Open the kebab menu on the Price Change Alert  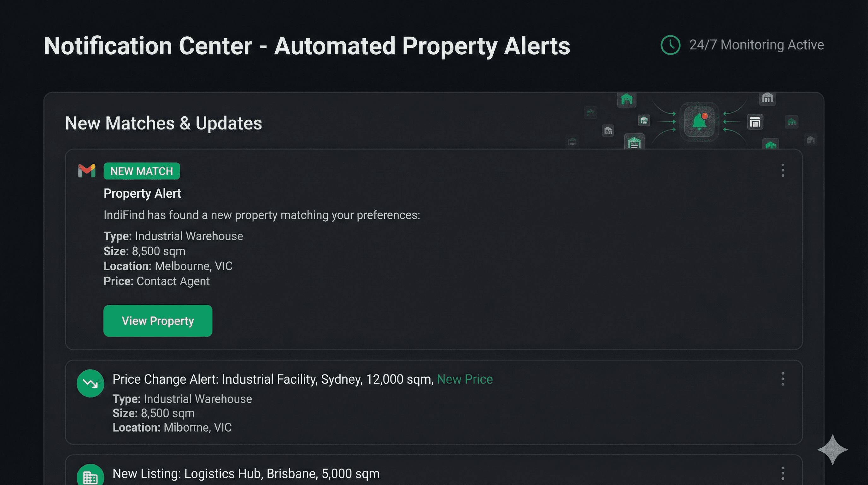[x=783, y=379]
